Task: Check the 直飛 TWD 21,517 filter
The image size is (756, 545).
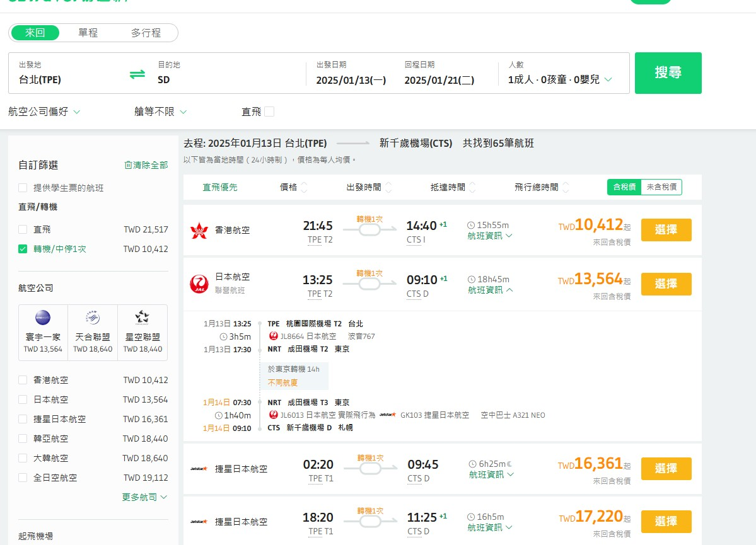Action: pos(23,229)
